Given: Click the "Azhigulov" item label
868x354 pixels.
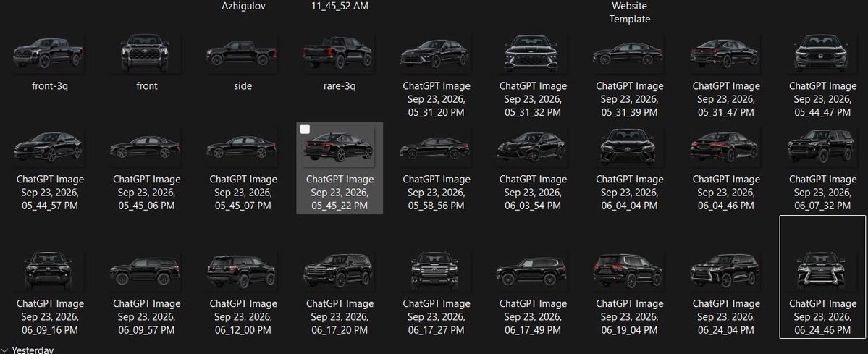Looking at the screenshot, I should tap(243, 6).
